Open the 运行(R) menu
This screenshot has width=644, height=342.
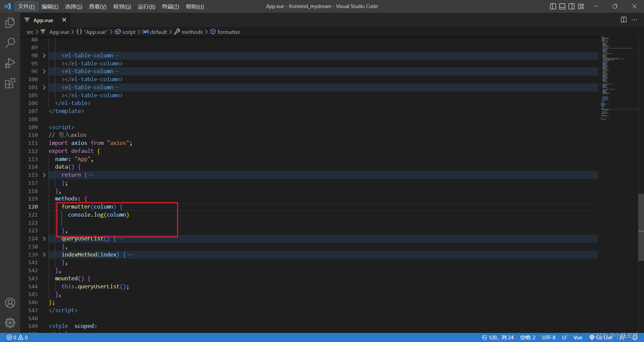click(x=147, y=6)
